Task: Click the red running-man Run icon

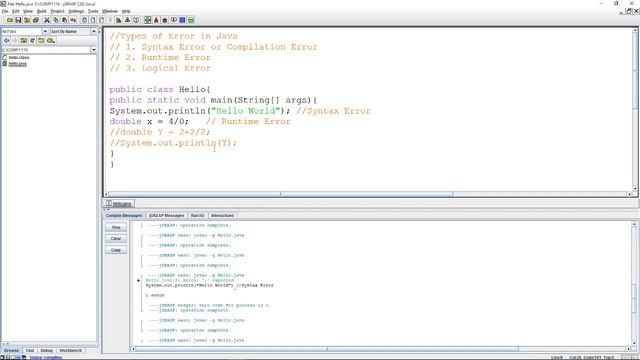Action: pos(156,20)
